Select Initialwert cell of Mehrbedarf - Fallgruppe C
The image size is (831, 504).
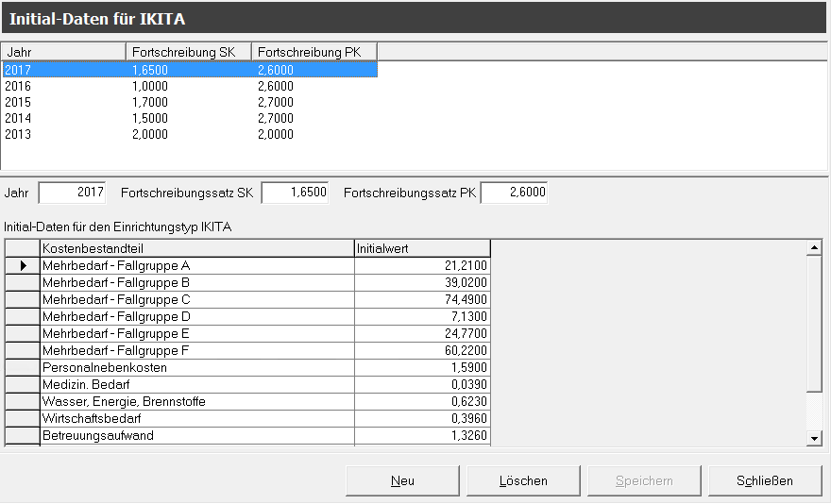421,300
